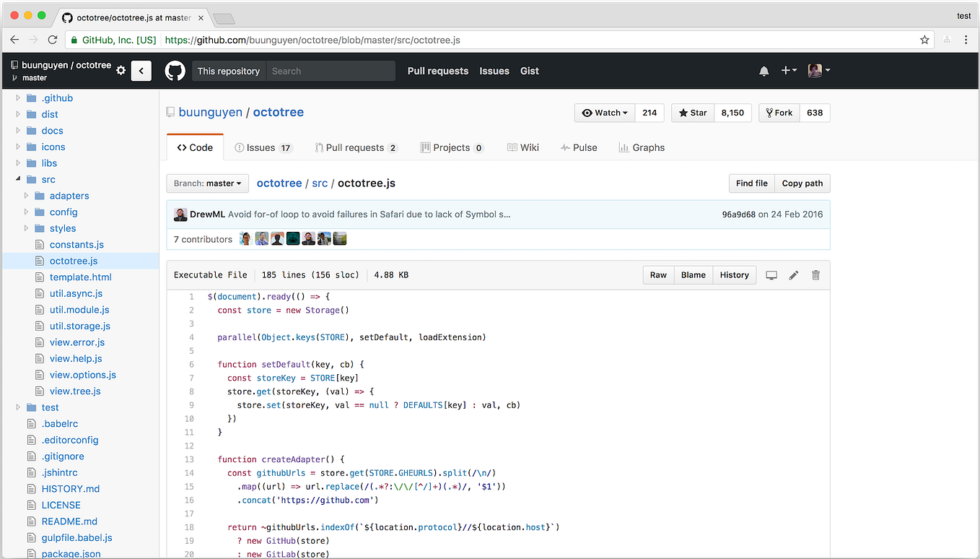Click the trash icon to delete the file
This screenshot has width=980, height=559.
pyautogui.click(x=815, y=275)
